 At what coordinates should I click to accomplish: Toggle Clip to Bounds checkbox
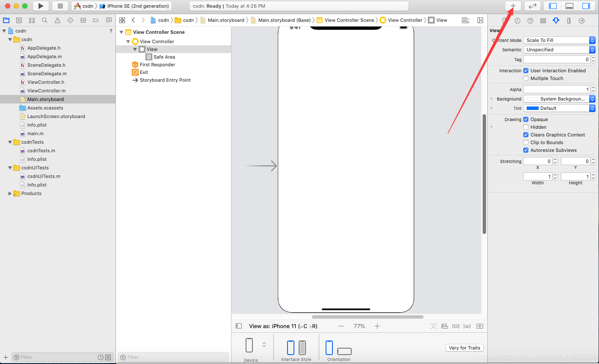526,142
